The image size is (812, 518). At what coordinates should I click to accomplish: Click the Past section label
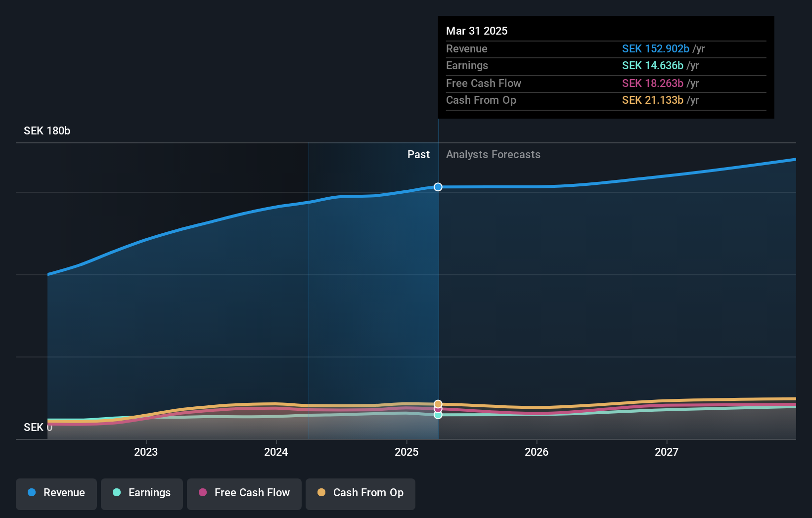(x=418, y=154)
